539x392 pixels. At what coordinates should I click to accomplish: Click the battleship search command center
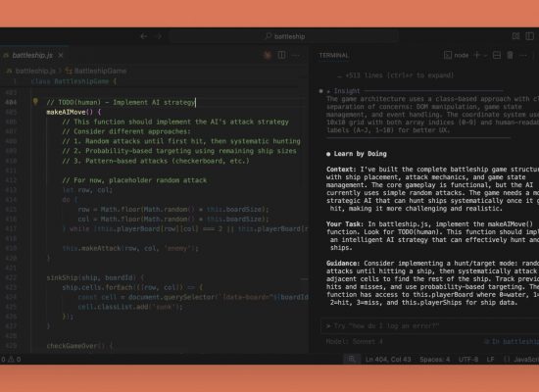[x=284, y=36]
